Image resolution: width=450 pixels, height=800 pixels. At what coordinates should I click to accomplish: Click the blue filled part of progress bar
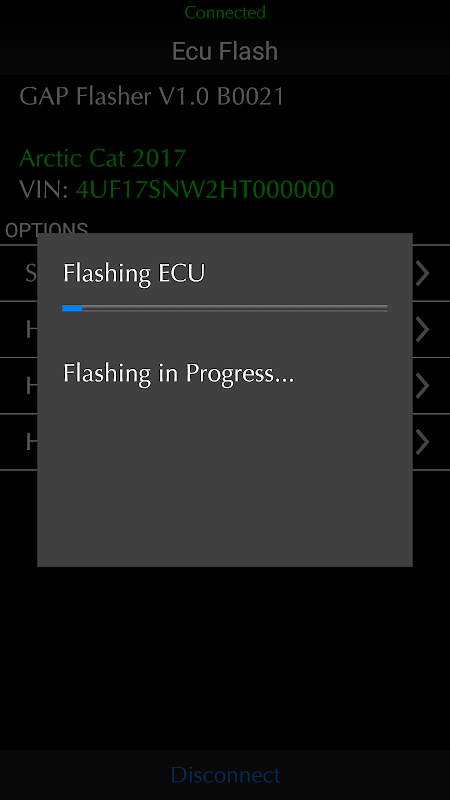tap(72, 308)
